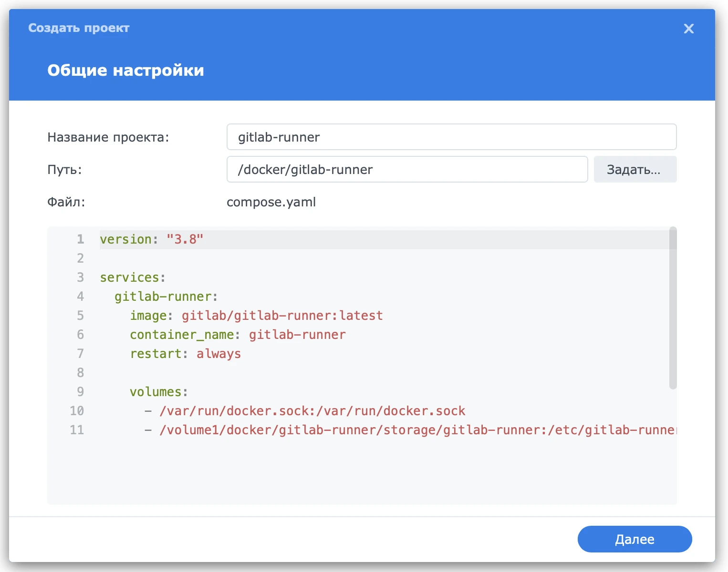Click the compose.yaml file name text
Image resolution: width=728 pixels, height=572 pixels.
(271, 202)
